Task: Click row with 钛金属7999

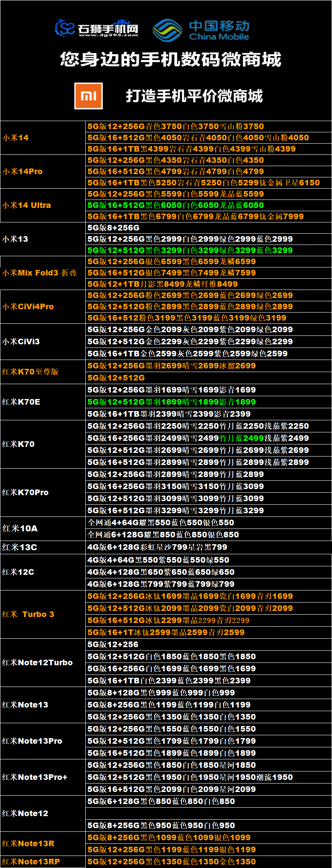Action: click(208, 216)
